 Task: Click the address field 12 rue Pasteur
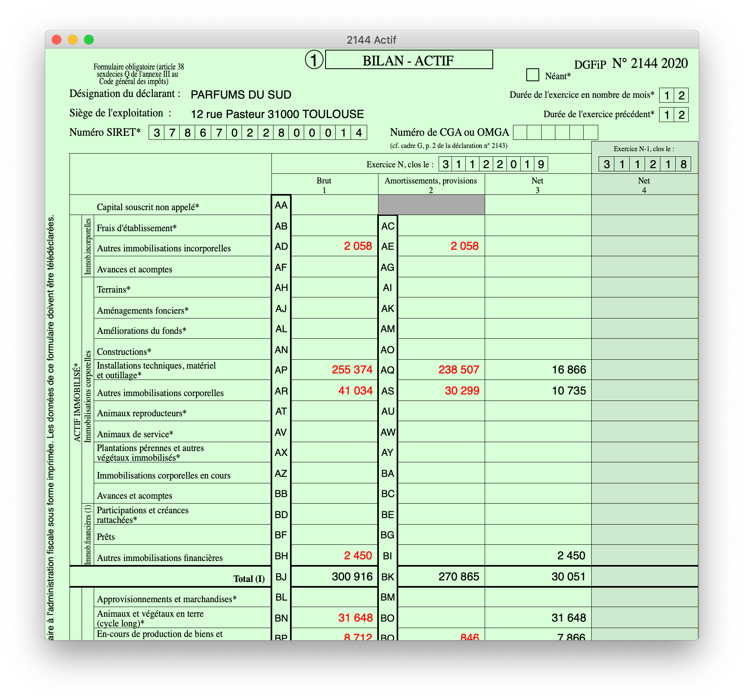(x=277, y=114)
